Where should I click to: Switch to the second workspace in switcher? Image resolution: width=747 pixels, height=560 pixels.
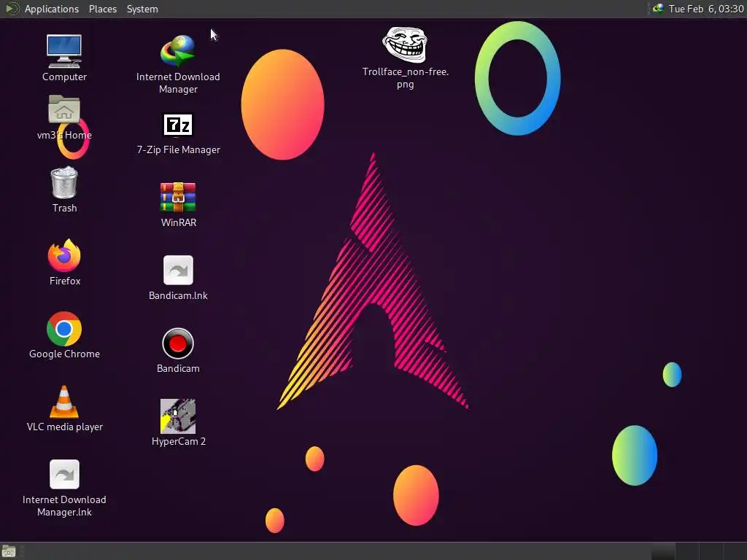[687, 551]
